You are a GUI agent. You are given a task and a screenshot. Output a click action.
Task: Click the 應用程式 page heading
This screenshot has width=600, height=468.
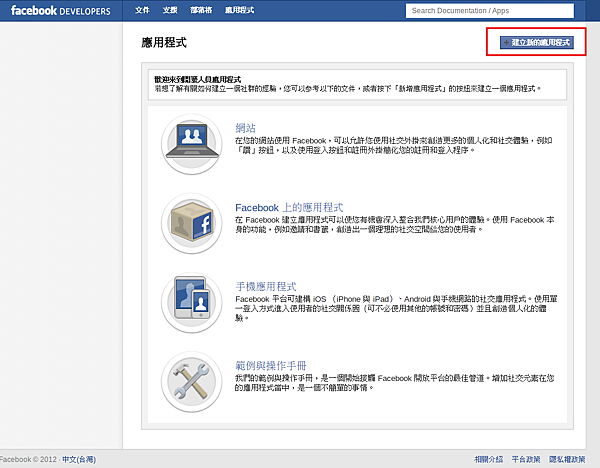(x=164, y=42)
